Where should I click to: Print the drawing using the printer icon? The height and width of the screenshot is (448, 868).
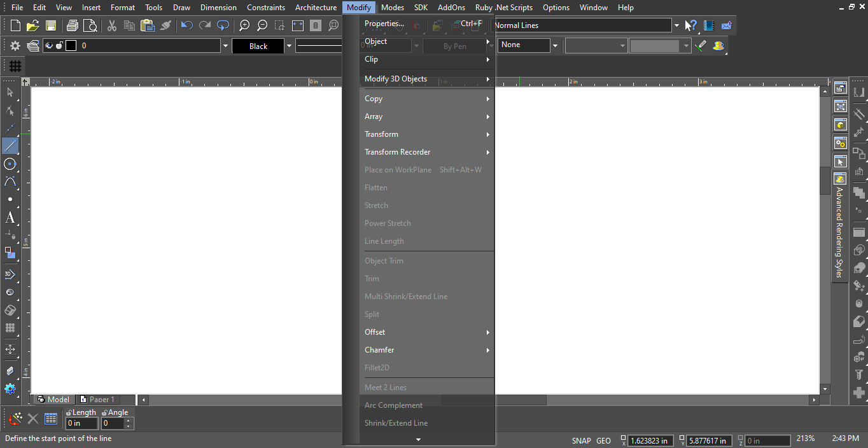pyautogui.click(x=73, y=25)
